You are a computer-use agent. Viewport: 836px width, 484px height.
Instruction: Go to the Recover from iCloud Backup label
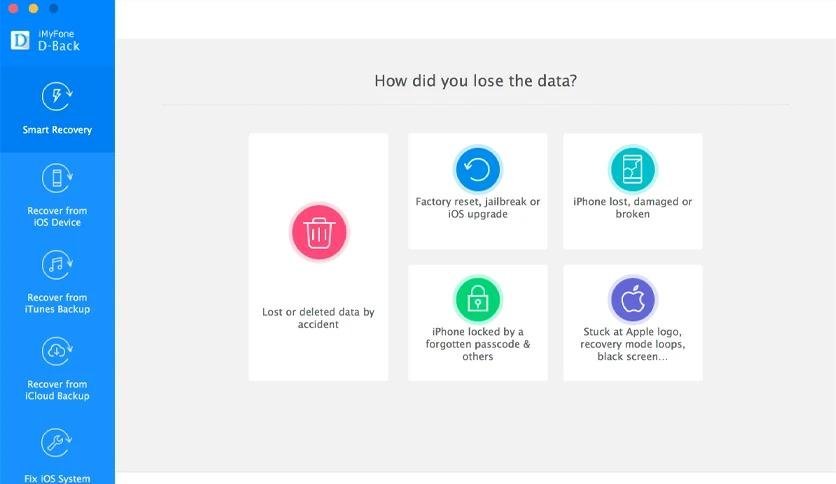(x=57, y=390)
